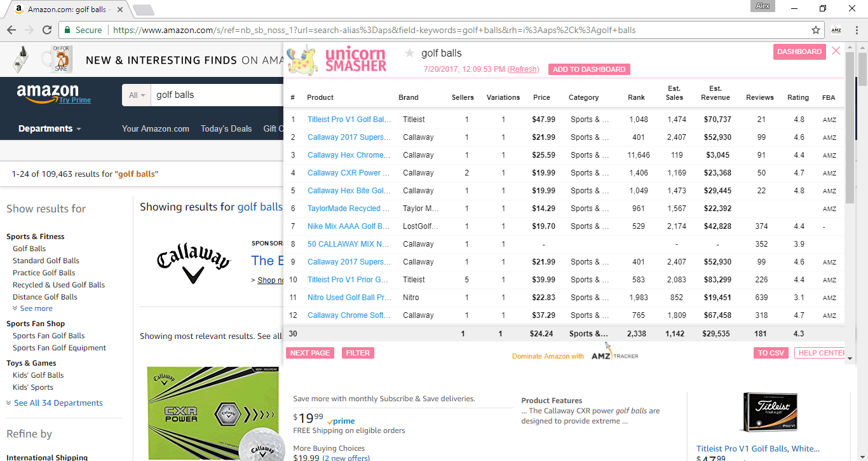Sort table by Reviews column header

click(760, 97)
